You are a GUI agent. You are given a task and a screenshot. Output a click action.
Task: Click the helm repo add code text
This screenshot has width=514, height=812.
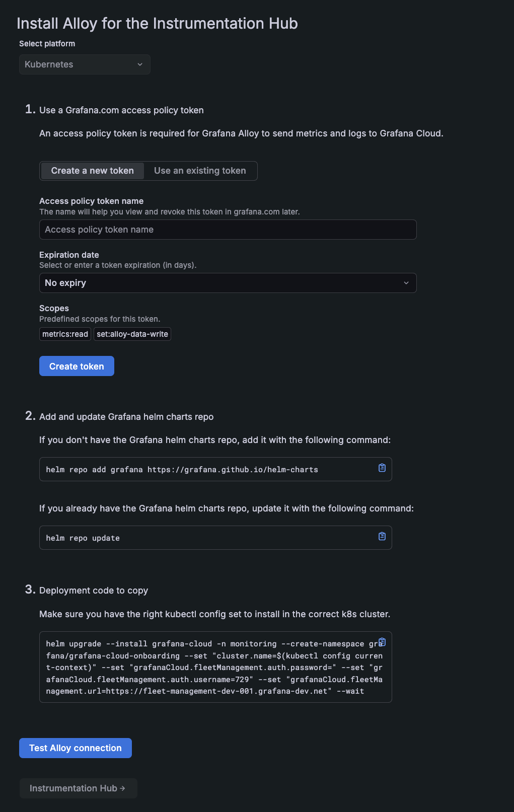182,470
